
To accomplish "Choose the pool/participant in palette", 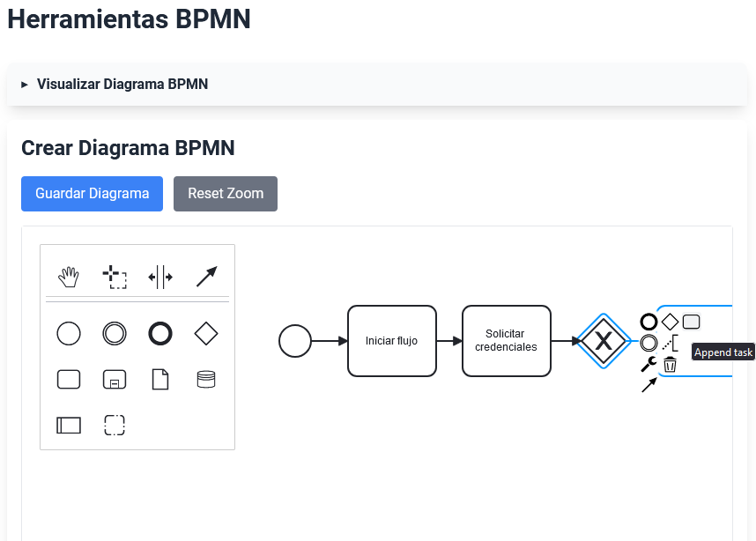I will point(69,426).
